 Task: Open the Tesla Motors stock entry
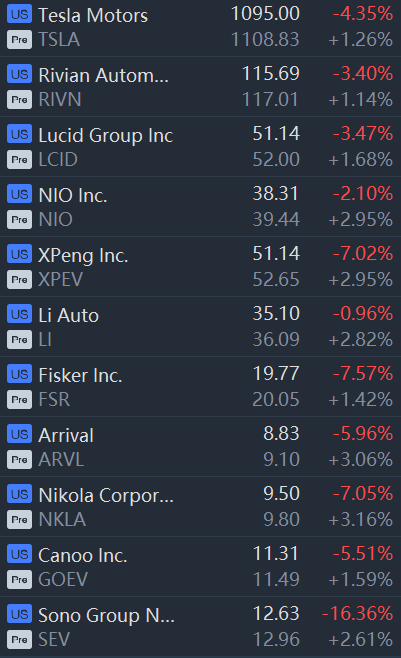[x=200, y=28]
